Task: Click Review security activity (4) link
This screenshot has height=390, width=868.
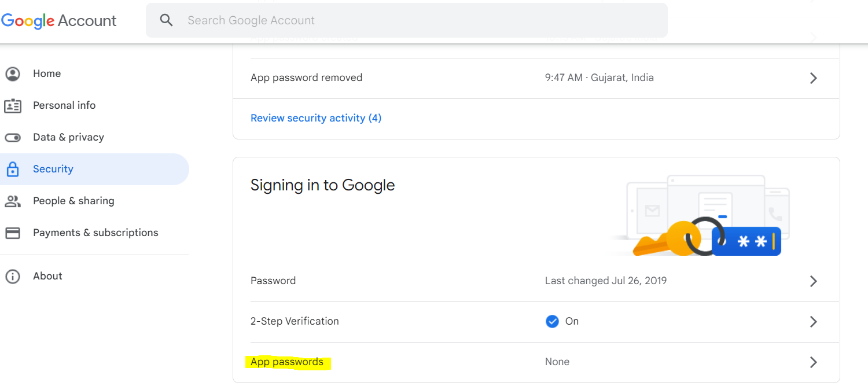Action: [x=316, y=118]
